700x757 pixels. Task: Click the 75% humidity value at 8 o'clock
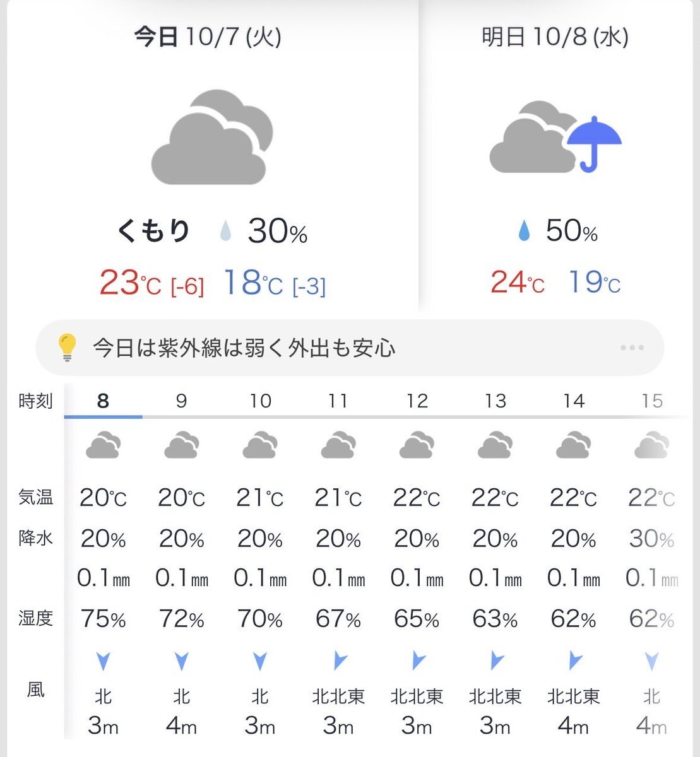coord(103,619)
